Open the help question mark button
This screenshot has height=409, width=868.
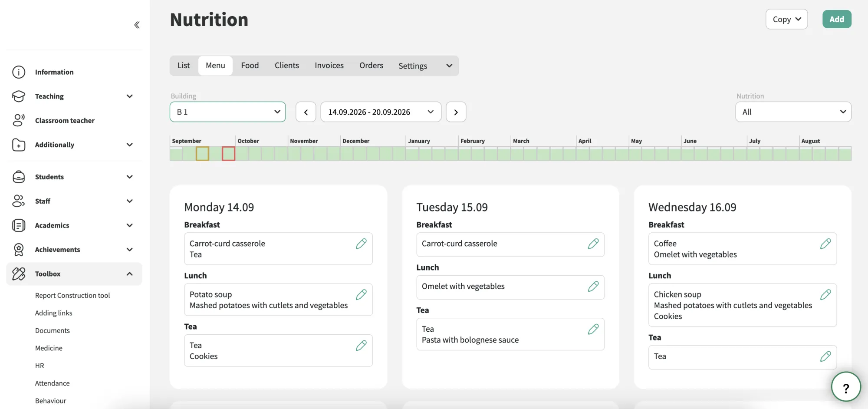[x=846, y=387]
